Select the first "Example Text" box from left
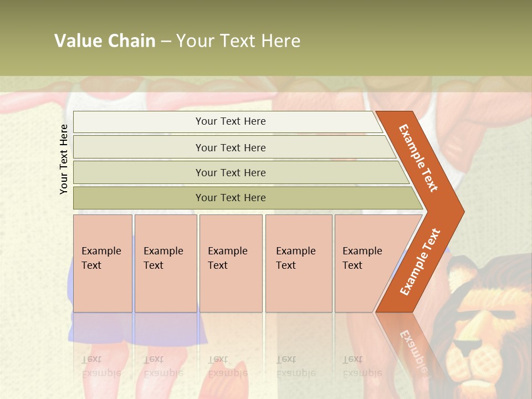This screenshot has width=532, height=399. [103, 263]
